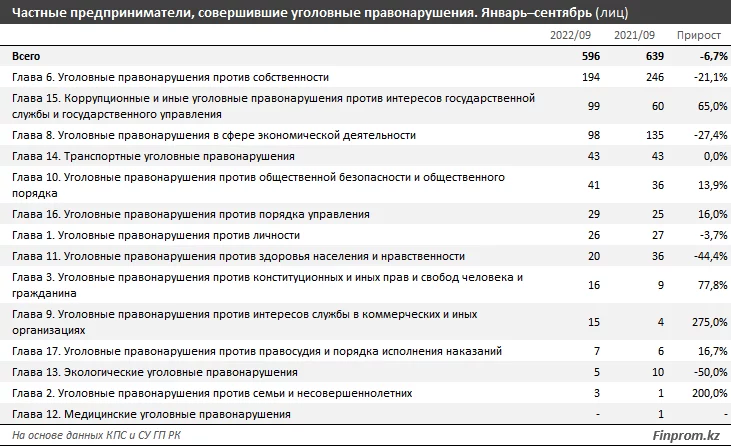The width and height of the screenshot is (731, 446).
Task: Select the 'Глава 1' offences against person row
Action: 366,235
